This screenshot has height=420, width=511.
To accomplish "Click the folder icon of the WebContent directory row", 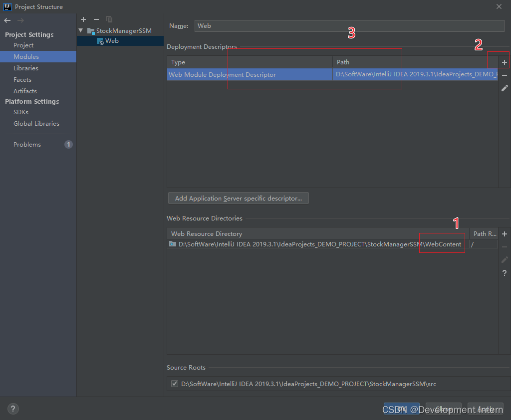I will [172, 244].
